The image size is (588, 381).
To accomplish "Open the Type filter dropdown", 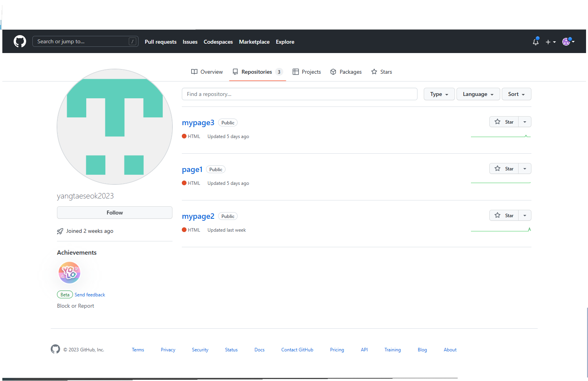I will point(439,94).
